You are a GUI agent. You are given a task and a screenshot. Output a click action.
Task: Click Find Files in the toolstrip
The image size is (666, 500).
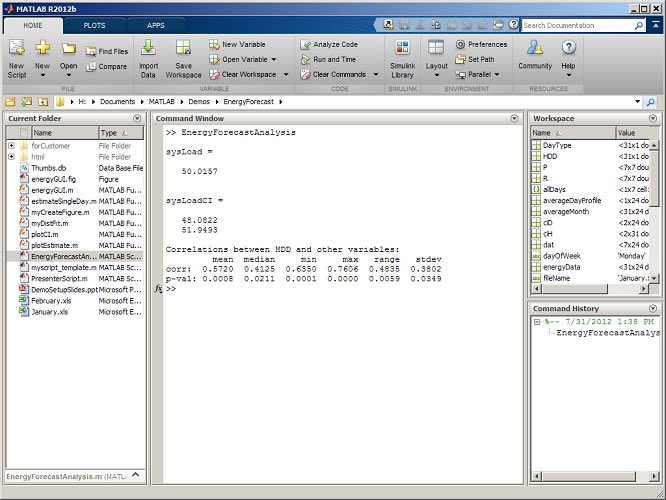[107, 51]
